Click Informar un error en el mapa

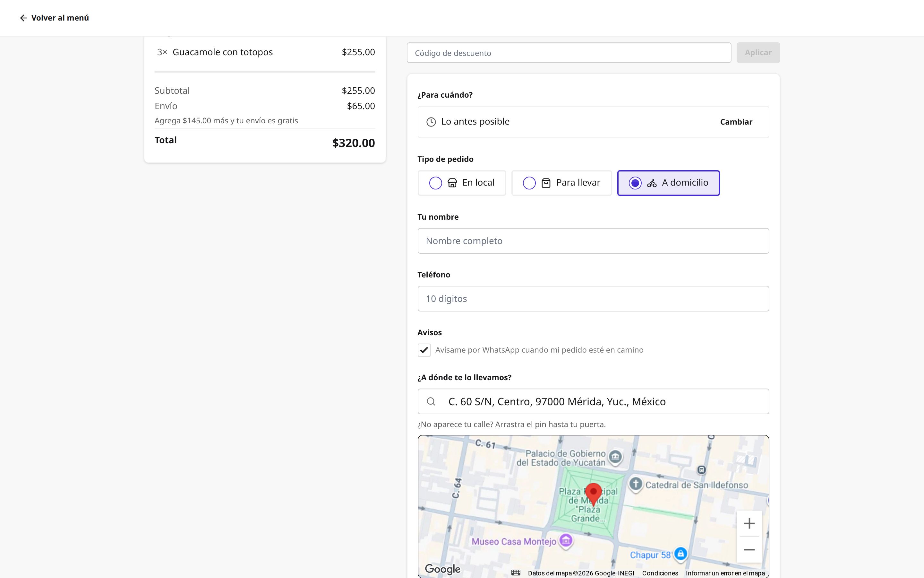(725, 573)
